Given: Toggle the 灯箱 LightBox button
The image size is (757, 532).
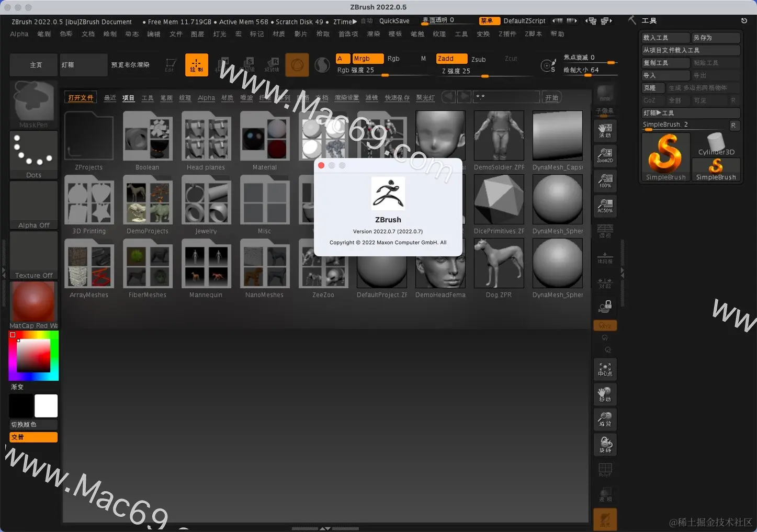Looking at the screenshot, I should pos(84,65).
